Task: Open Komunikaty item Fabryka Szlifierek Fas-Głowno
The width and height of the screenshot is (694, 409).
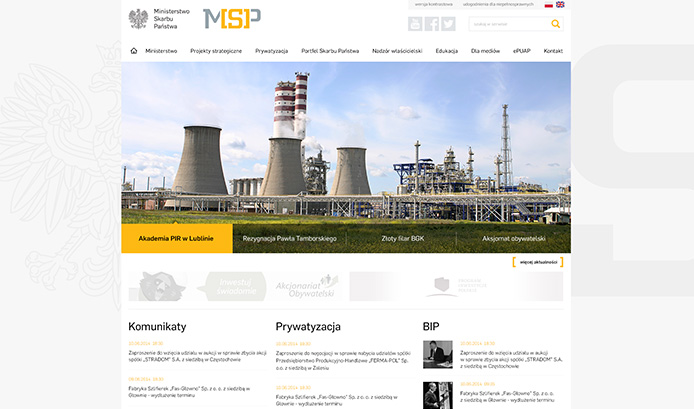Action: tap(189, 392)
